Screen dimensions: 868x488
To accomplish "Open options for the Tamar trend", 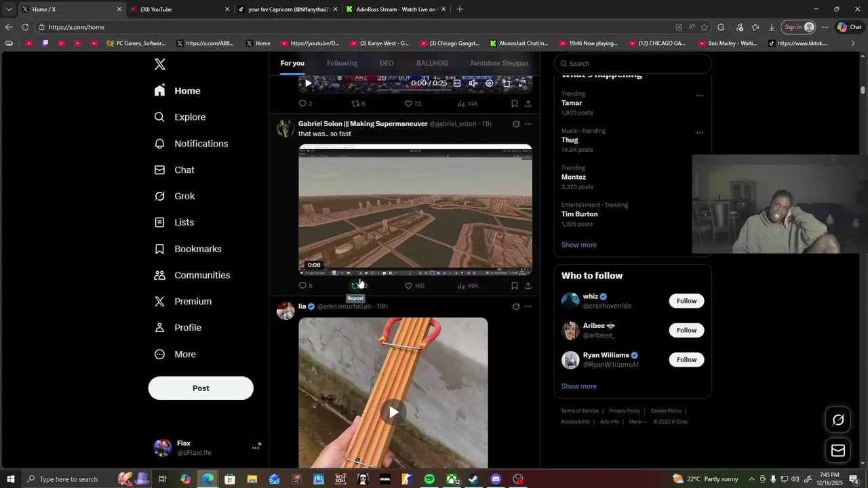I will coord(700,96).
